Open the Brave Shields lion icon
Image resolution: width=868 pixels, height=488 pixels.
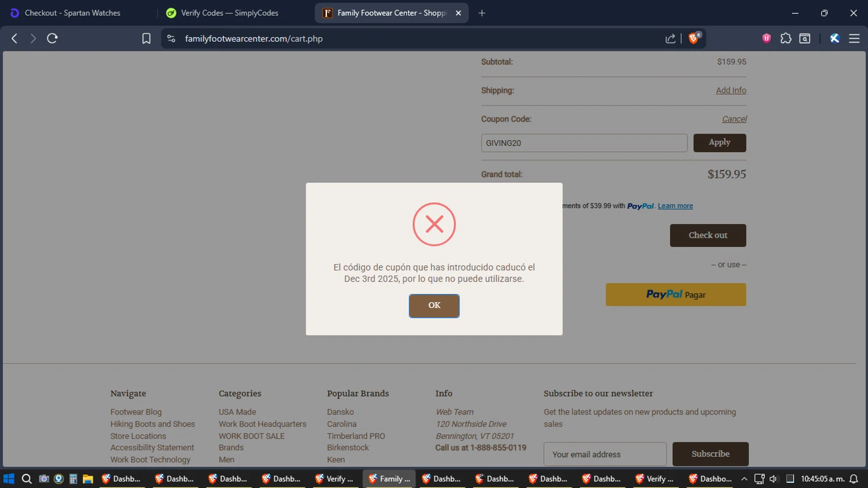[x=694, y=38]
